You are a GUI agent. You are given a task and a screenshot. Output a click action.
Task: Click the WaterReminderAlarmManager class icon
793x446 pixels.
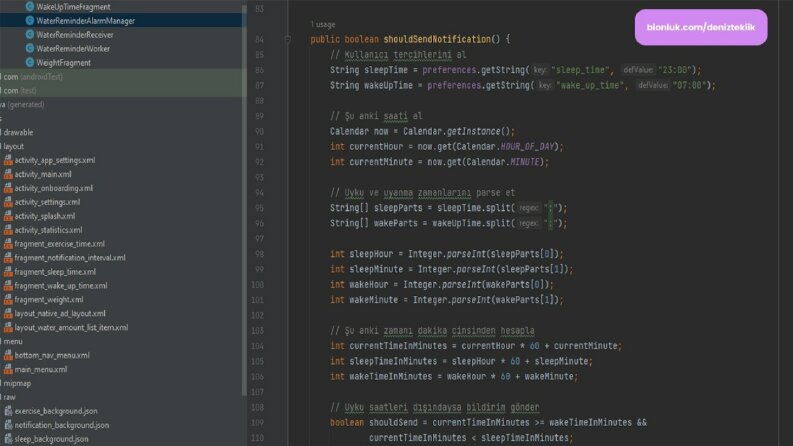[30, 21]
